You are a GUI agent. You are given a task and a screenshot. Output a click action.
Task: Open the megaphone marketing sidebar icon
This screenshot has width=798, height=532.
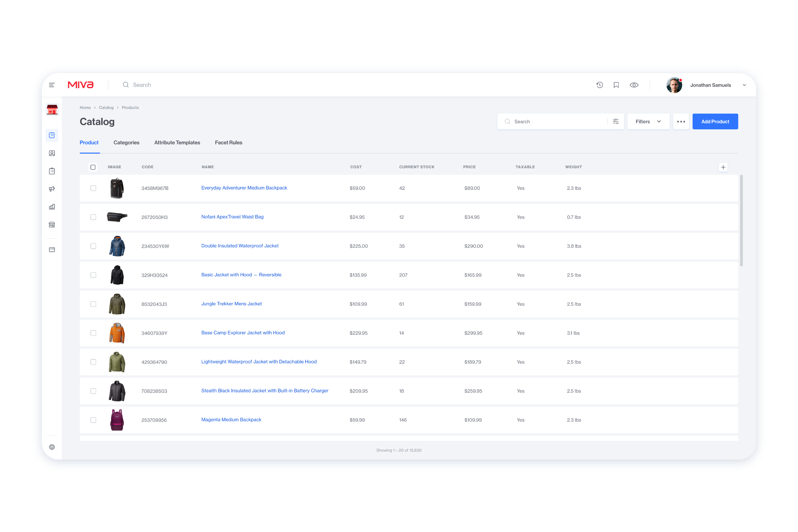click(52, 189)
